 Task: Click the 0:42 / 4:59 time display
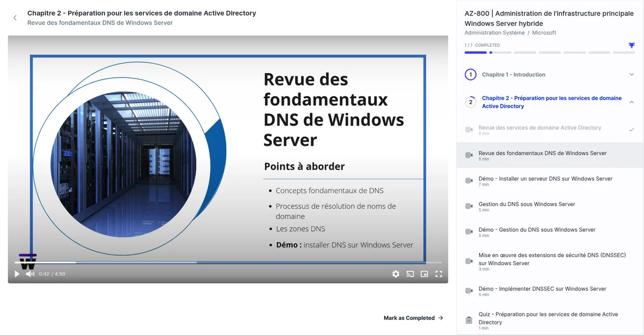coord(52,274)
